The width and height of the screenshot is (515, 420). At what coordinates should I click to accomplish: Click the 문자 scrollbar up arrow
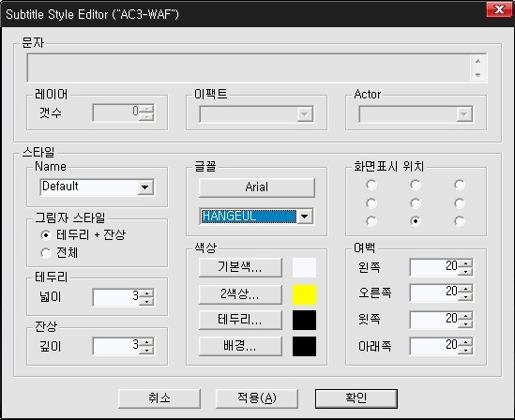(477, 61)
